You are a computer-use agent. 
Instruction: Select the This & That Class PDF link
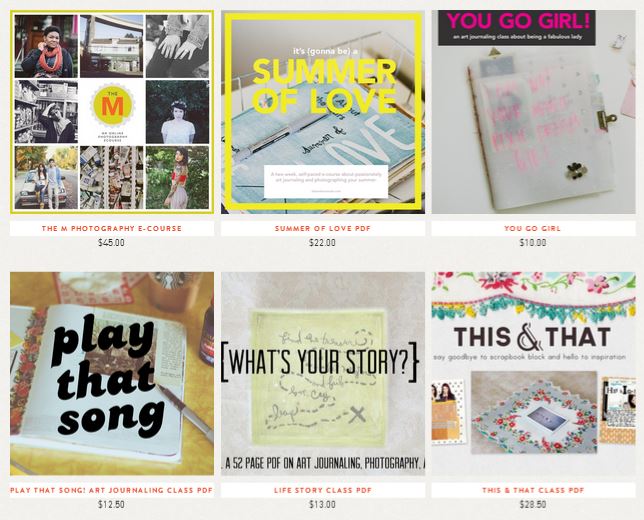click(x=533, y=490)
